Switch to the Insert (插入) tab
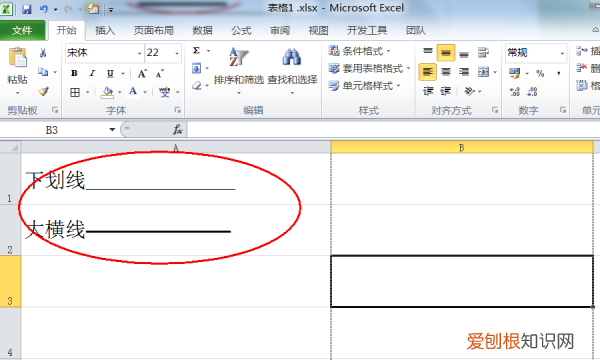The width and height of the screenshot is (600, 360). tap(105, 30)
